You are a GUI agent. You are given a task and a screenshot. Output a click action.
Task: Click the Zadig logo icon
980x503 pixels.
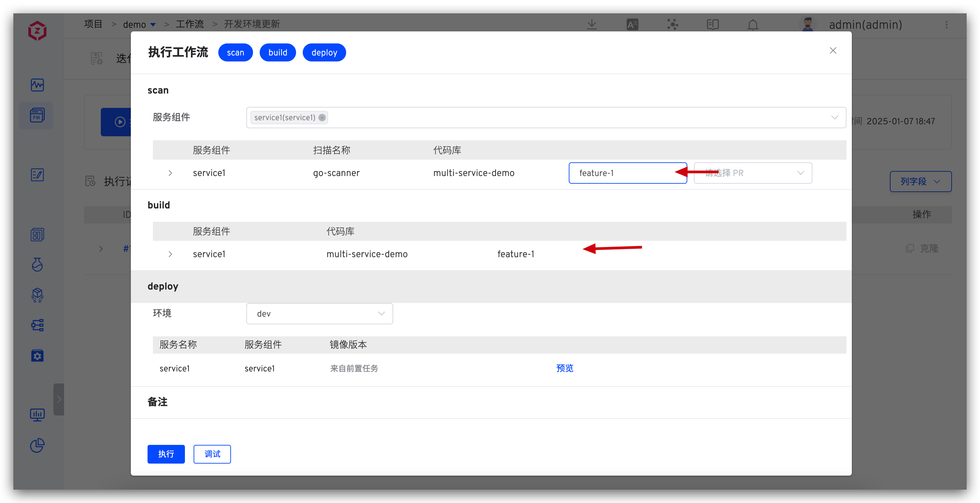point(37,30)
